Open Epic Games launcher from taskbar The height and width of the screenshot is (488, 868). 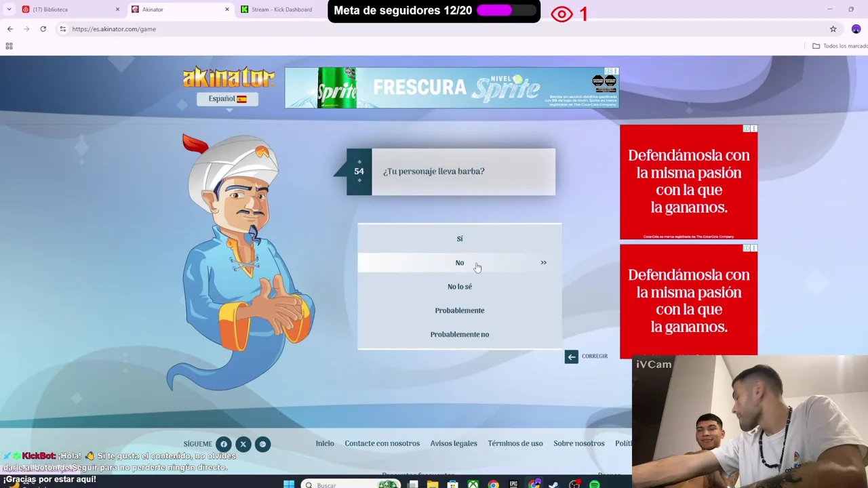(x=513, y=485)
